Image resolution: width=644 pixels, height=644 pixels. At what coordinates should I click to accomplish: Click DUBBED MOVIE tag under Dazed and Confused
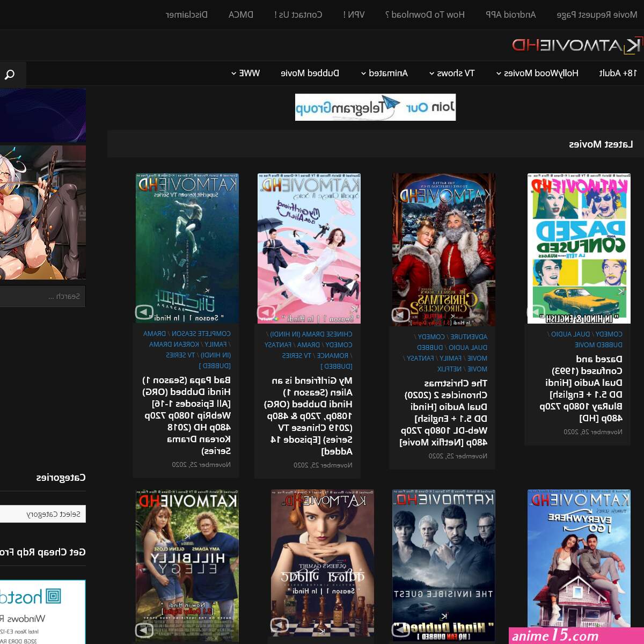[x=598, y=345]
